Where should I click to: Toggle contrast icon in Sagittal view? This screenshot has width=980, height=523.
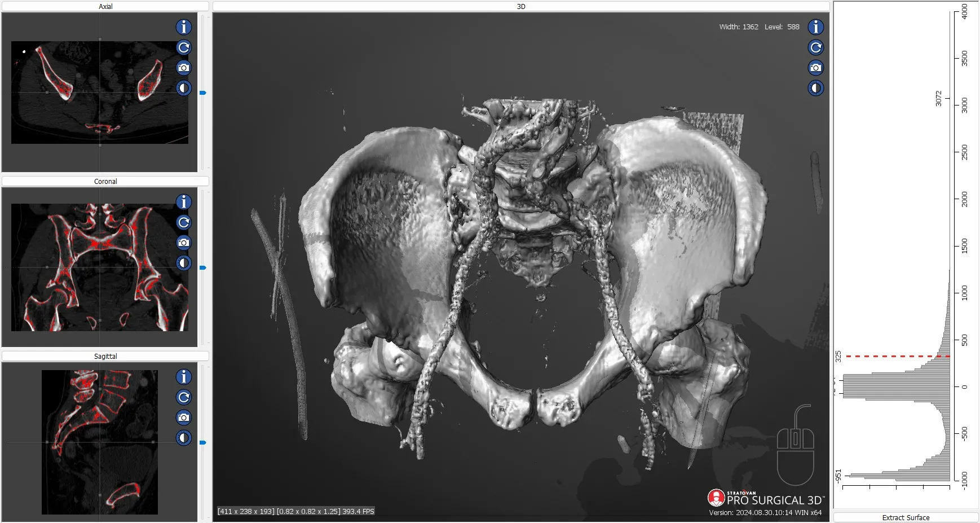pyautogui.click(x=184, y=438)
